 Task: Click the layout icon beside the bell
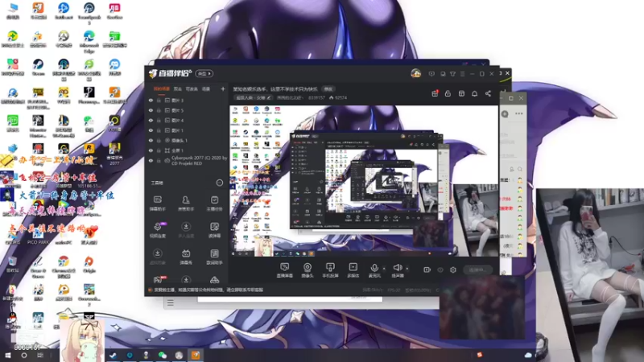point(461,93)
